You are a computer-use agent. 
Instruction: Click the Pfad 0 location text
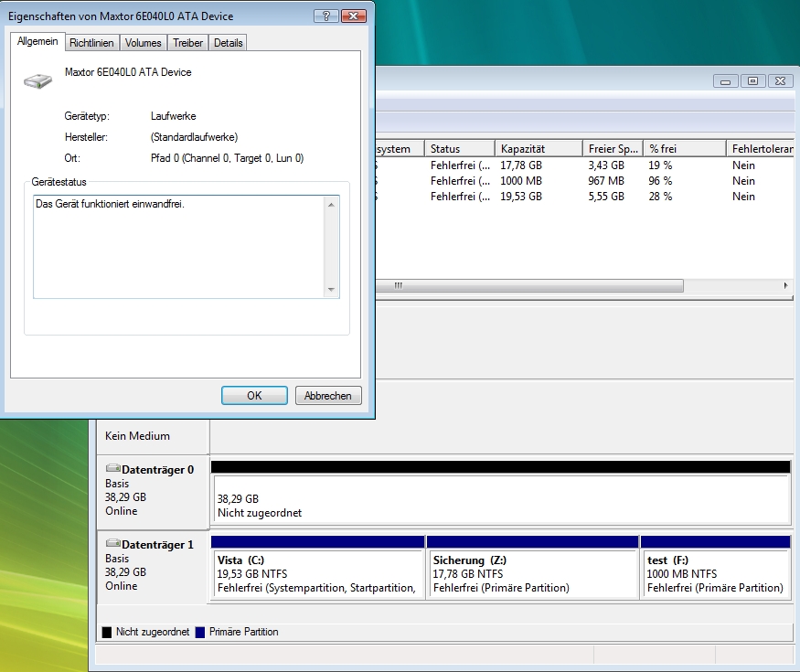point(227,158)
